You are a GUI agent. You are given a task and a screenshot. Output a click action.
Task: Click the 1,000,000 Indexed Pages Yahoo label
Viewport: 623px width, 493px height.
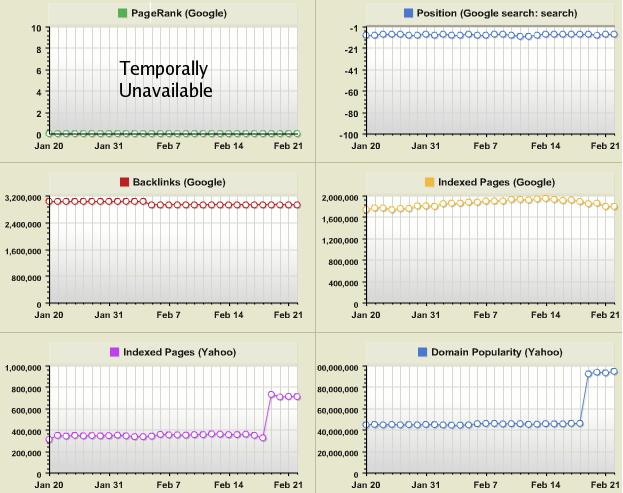click(x=23, y=368)
